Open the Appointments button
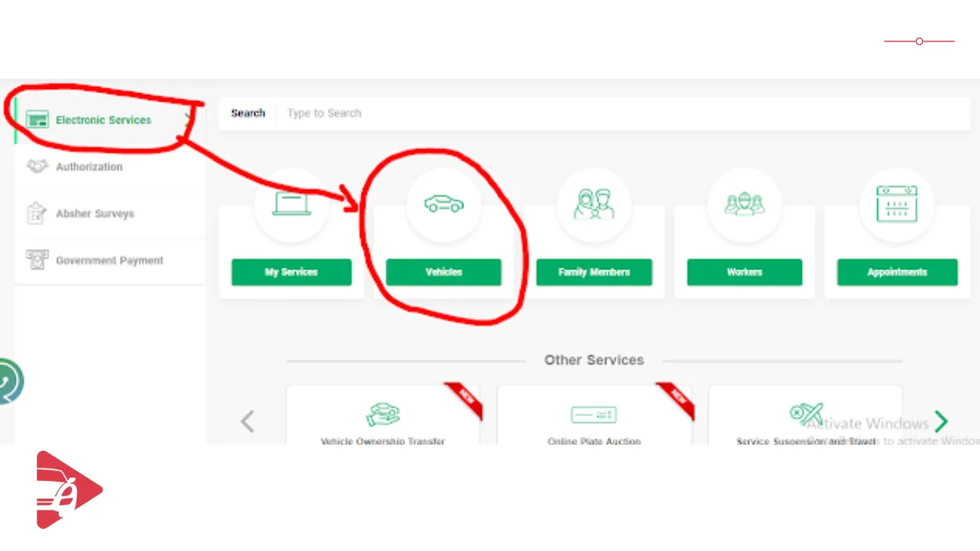Viewport: 980px width, 551px height. (x=896, y=272)
